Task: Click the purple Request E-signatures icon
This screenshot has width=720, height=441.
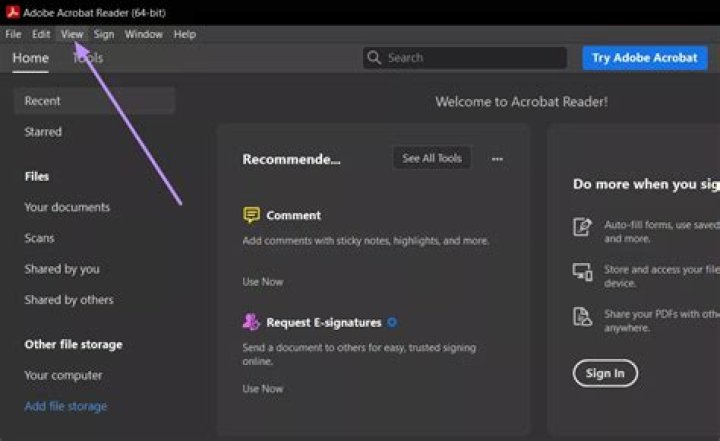Action: pos(251,322)
